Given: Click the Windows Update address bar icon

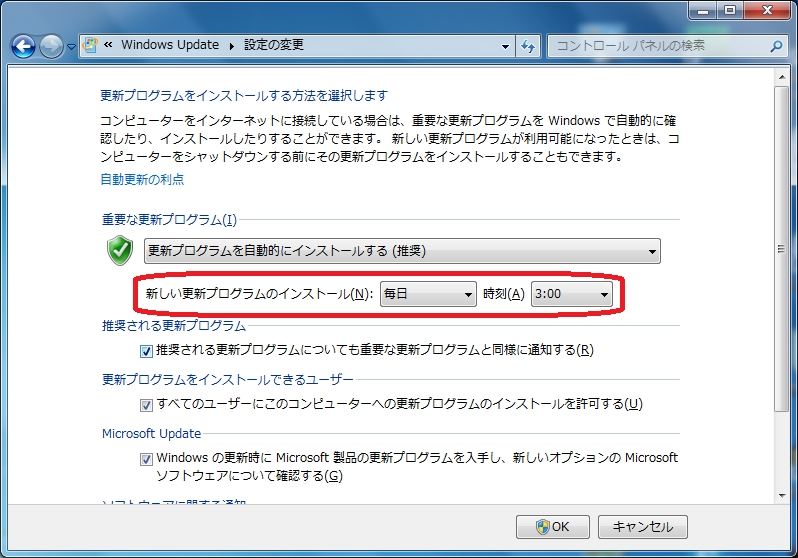Looking at the screenshot, I should [90, 45].
